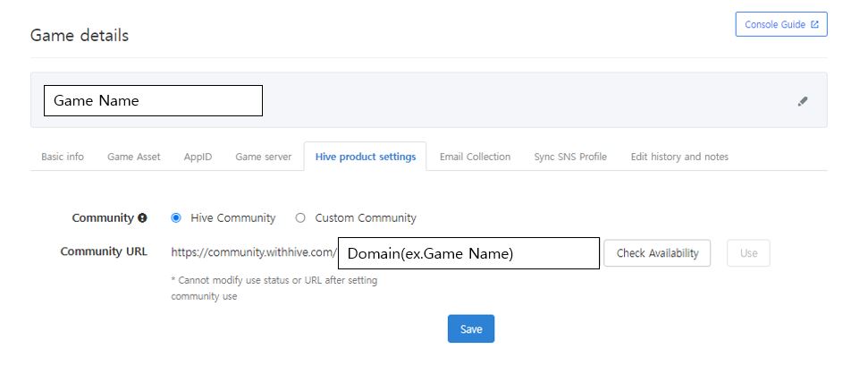
Task: Focus the community URL domain input field
Action: coord(468,253)
